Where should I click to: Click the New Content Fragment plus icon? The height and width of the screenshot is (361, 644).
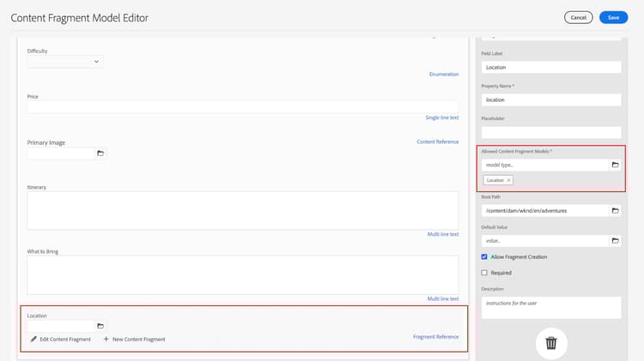click(x=106, y=339)
